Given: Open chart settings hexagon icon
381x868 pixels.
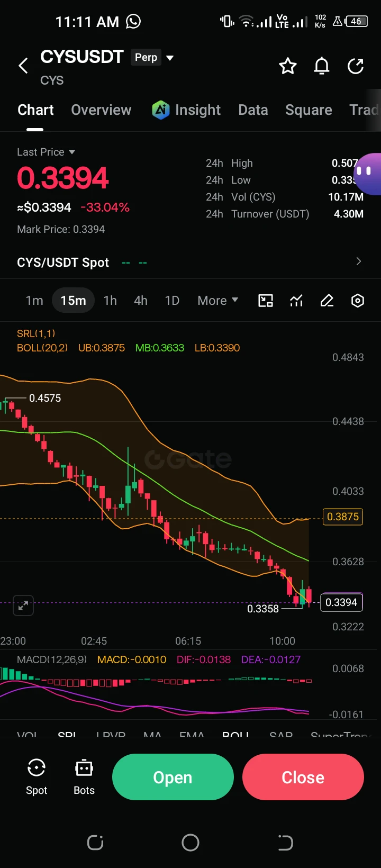Looking at the screenshot, I should pos(358,301).
